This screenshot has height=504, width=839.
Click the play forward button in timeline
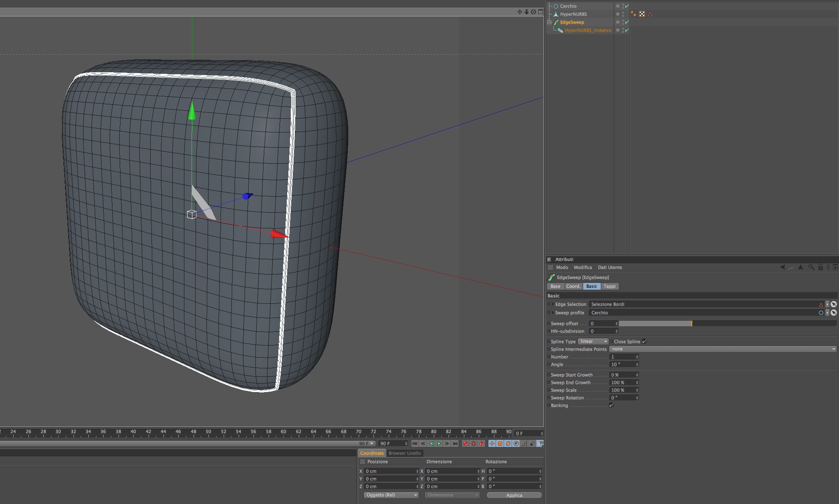[439, 443]
